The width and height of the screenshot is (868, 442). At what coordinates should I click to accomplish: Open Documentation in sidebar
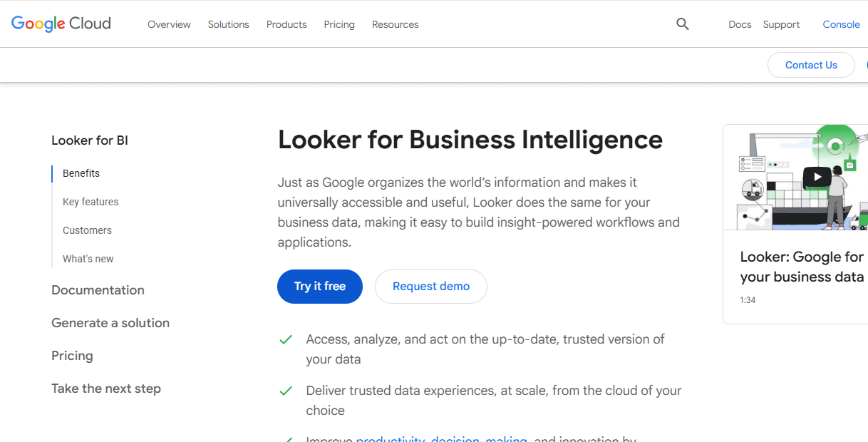point(98,290)
